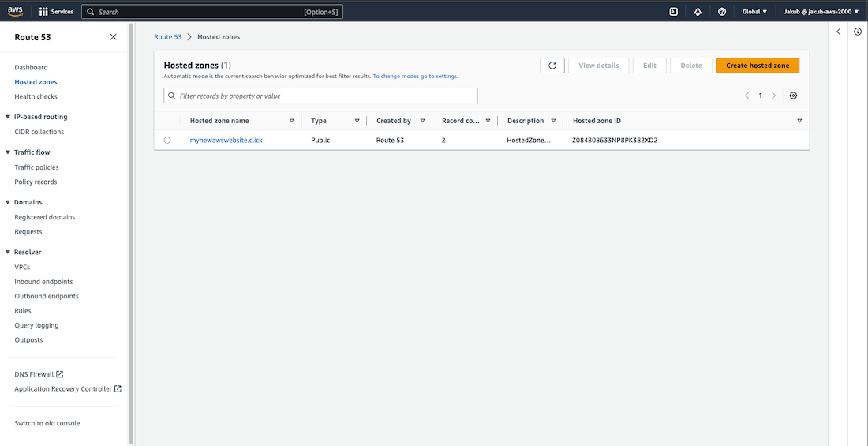
Task: Open the Jakub account dropdown menu
Action: [x=821, y=12]
